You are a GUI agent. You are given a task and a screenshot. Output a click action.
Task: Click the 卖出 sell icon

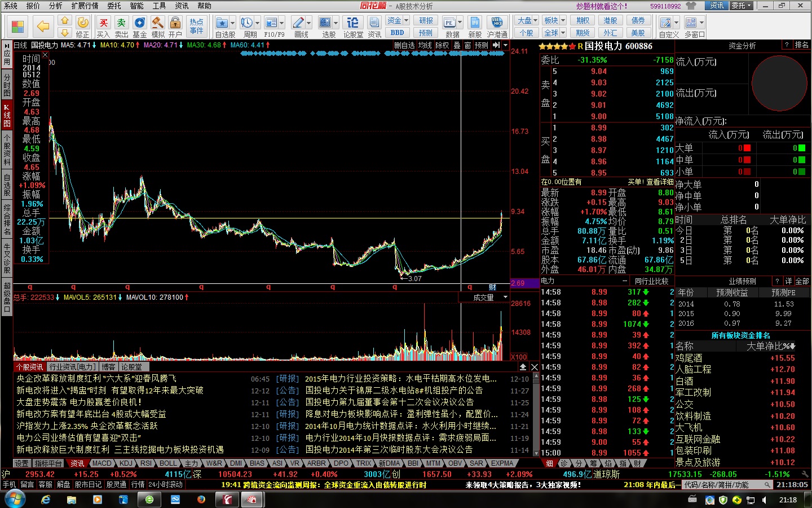pyautogui.click(x=121, y=23)
